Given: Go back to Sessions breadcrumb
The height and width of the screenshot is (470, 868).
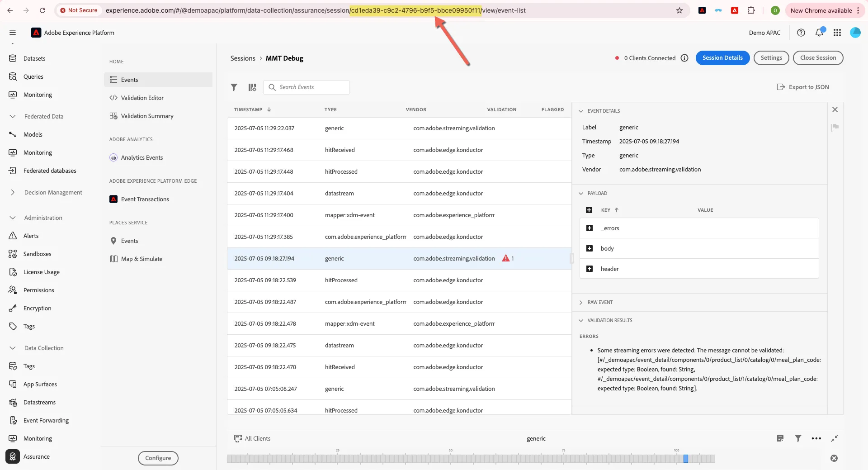Looking at the screenshot, I should (x=243, y=58).
